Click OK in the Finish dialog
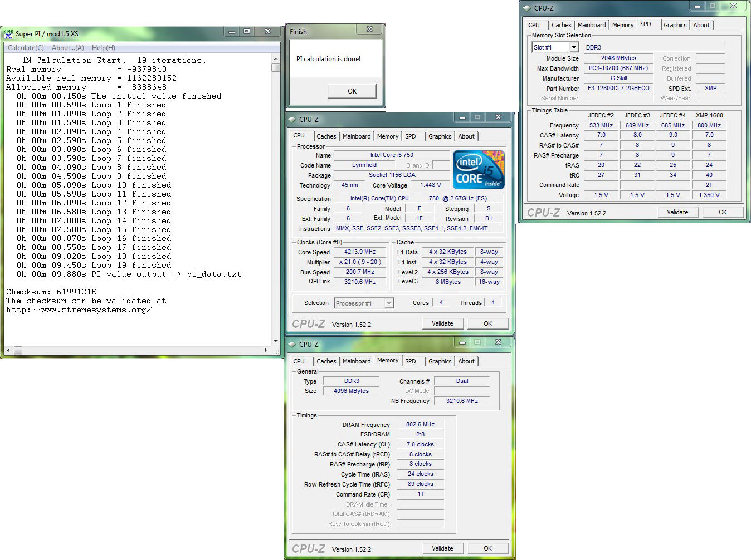Image resolution: width=751 pixels, height=560 pixels. [x=352, y=91]
